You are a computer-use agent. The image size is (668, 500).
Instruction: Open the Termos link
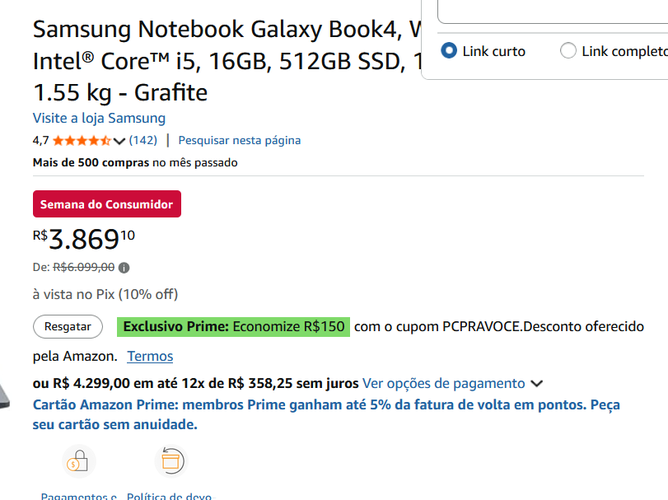coord(150,356)
